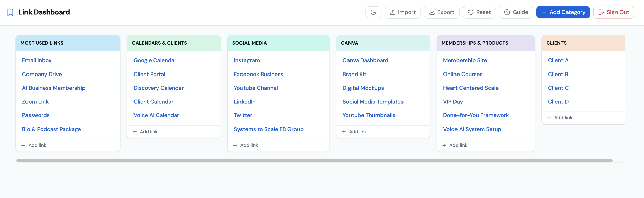Open AI Business Membership link

point(54,88)
